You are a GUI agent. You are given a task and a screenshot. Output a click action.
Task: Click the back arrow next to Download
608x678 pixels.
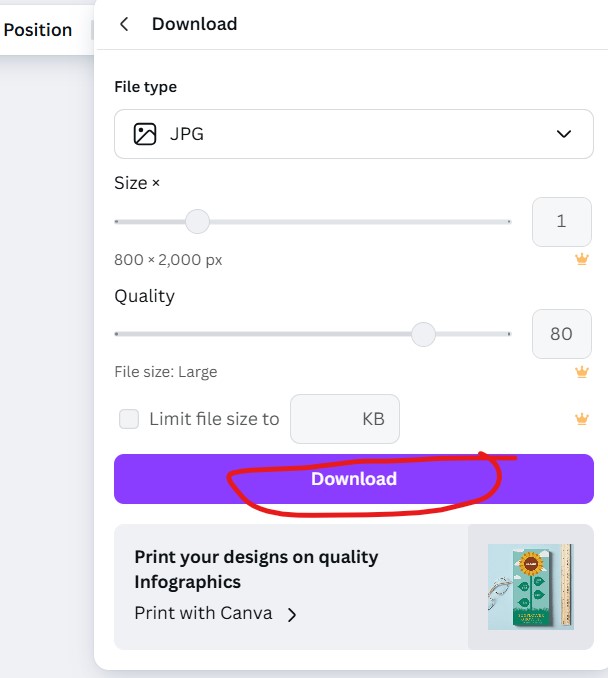[124, 24]
